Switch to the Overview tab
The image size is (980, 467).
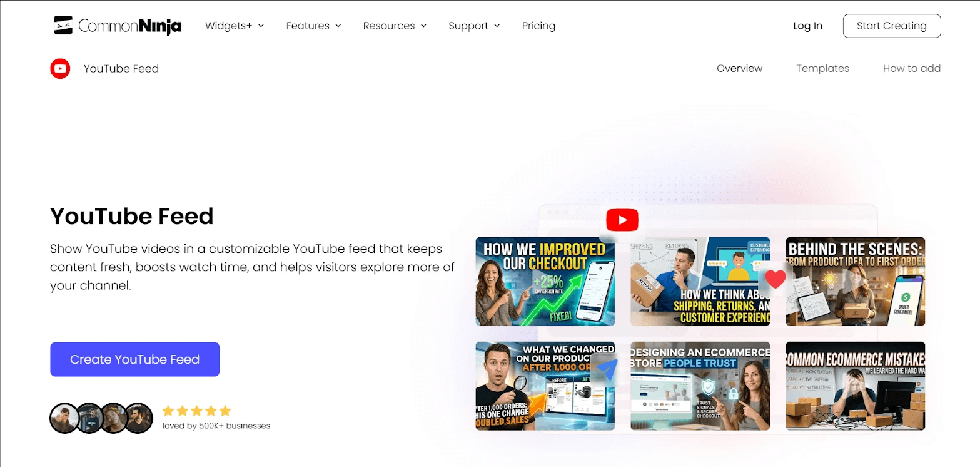pos(739,68)
